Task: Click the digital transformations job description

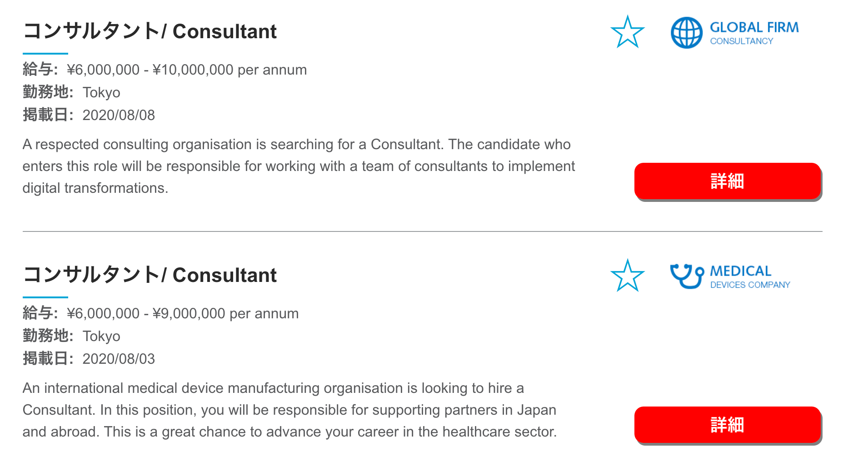Action: (x=299, y=166)
